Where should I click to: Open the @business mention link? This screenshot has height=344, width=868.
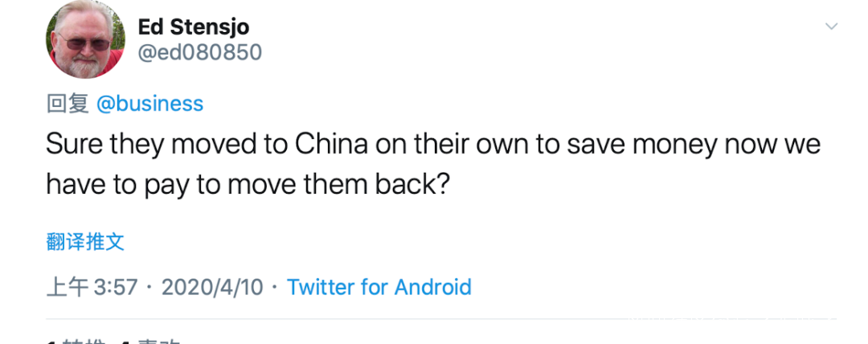pyautogui.click(x=149, y=104)
